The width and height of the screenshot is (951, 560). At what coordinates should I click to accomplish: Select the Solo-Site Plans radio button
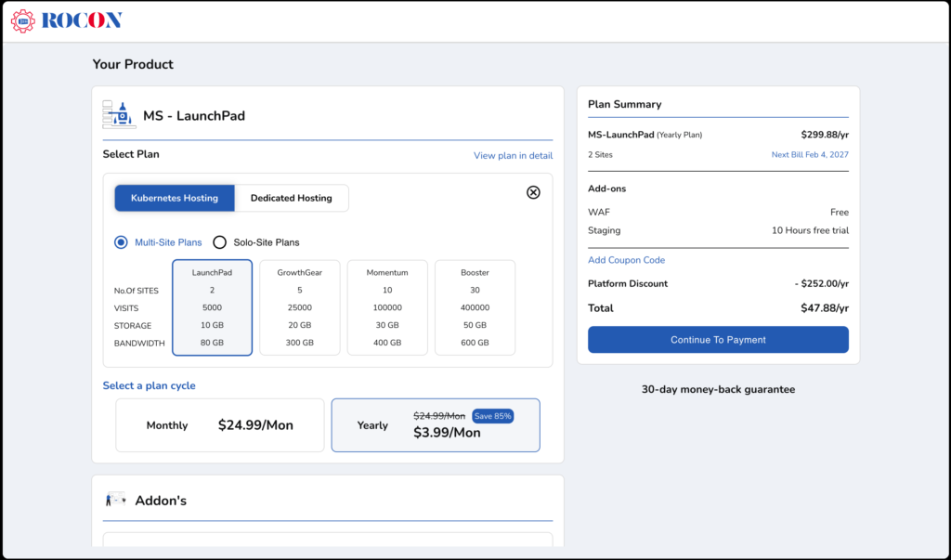tap(220, 242)
